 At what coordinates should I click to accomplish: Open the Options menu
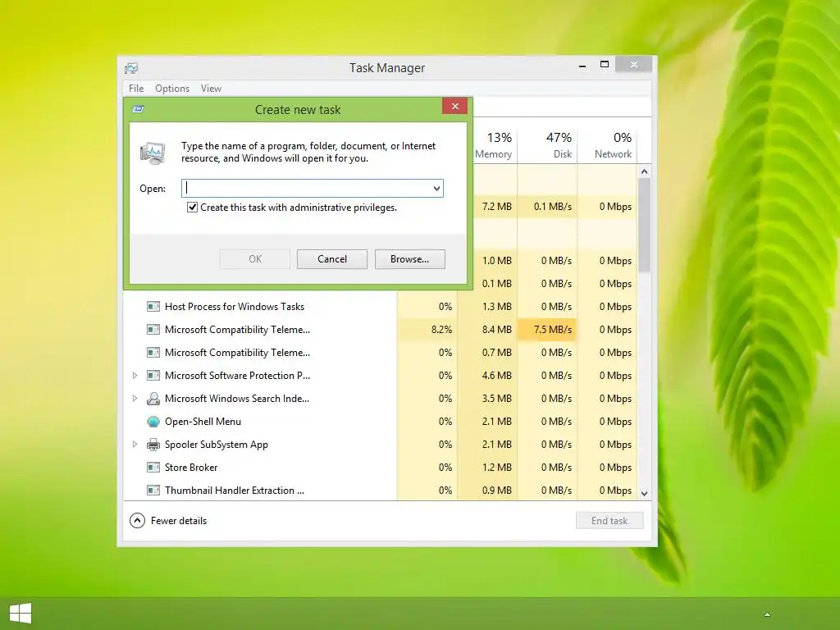[x=172, y=89]
